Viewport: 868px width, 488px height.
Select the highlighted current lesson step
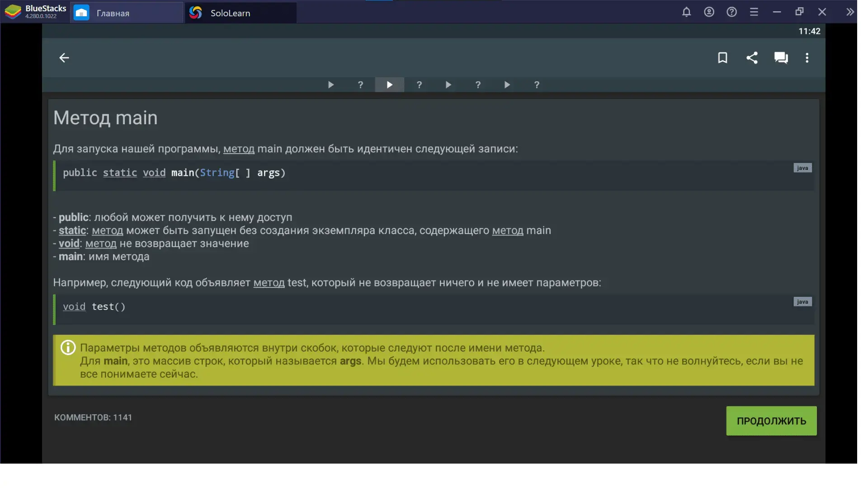[x=390, y=85]
